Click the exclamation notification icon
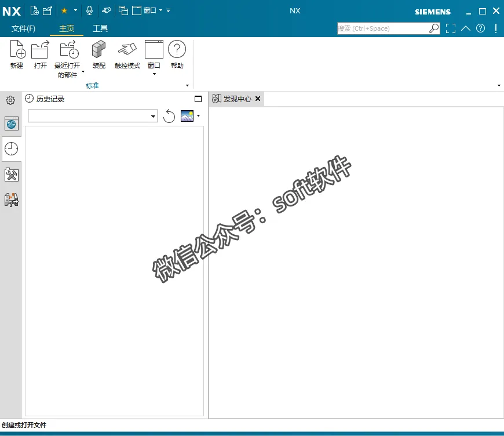 [496, 28]
